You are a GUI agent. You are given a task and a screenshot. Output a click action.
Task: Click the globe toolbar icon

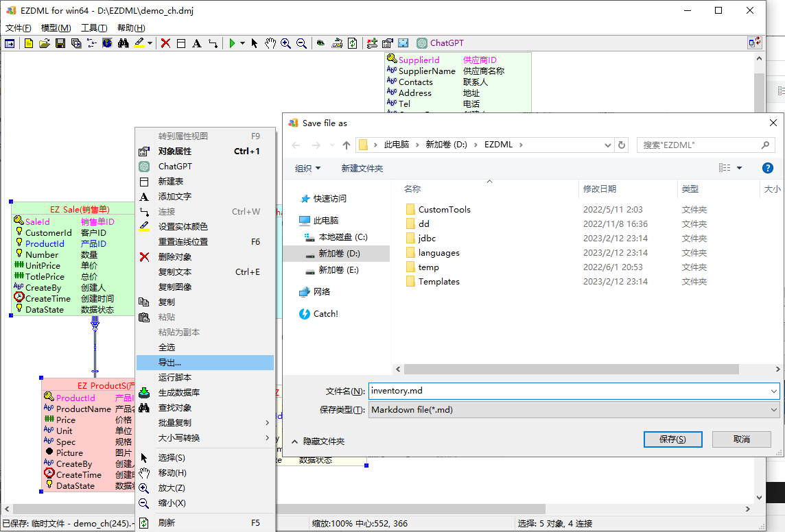point(107,43)
